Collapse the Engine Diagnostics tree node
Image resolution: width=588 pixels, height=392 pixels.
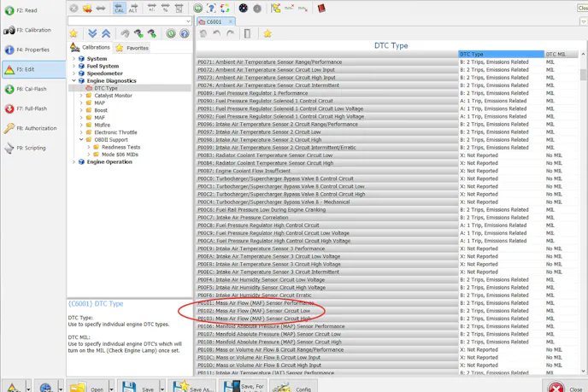[x=73, y=81]
